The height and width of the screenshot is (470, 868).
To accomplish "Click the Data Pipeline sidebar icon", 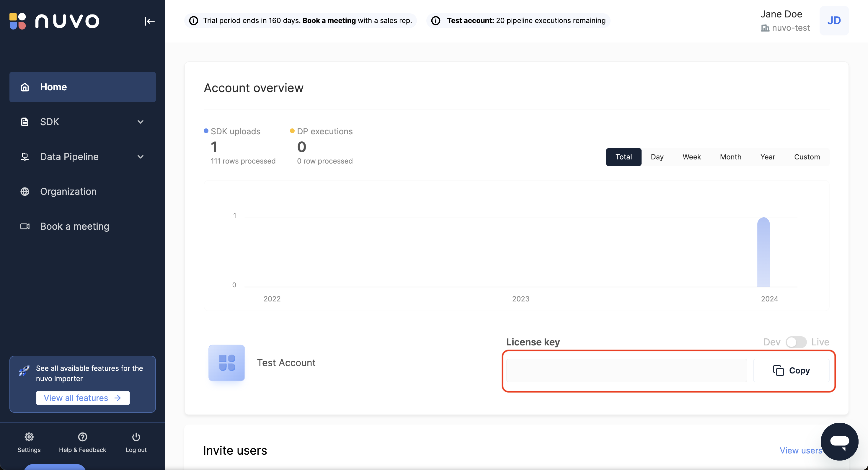I will (x=25, y=156).
